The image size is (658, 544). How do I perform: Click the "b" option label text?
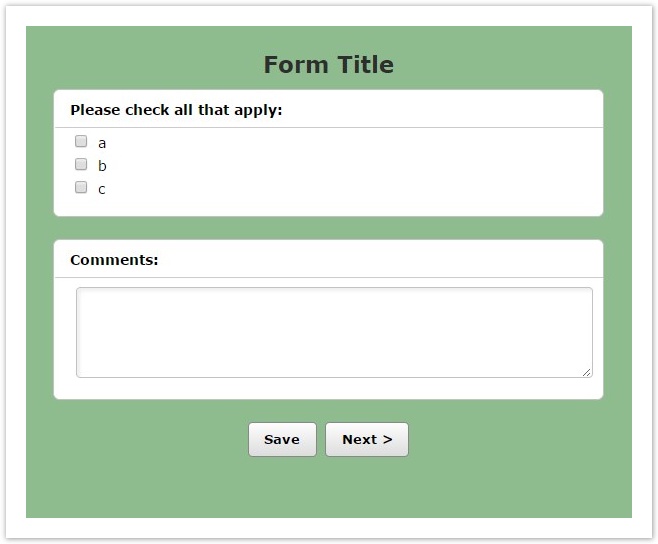pos(102,166)
